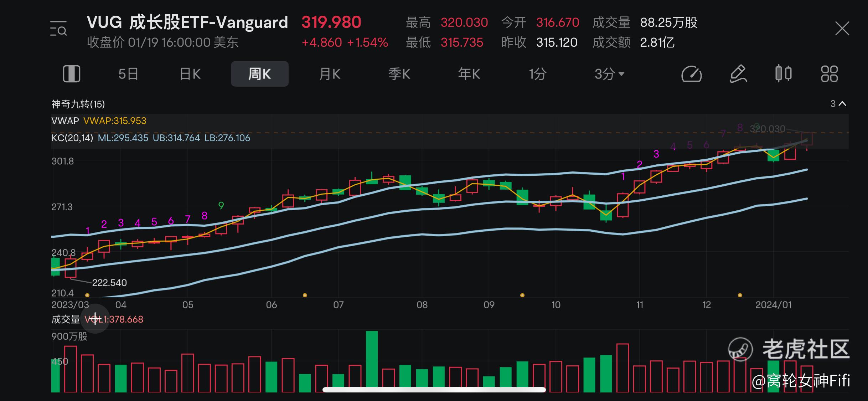Screen dimensions: 868x401
Task: Tap the 319.980 last price
Action: [x=331, y=22]
